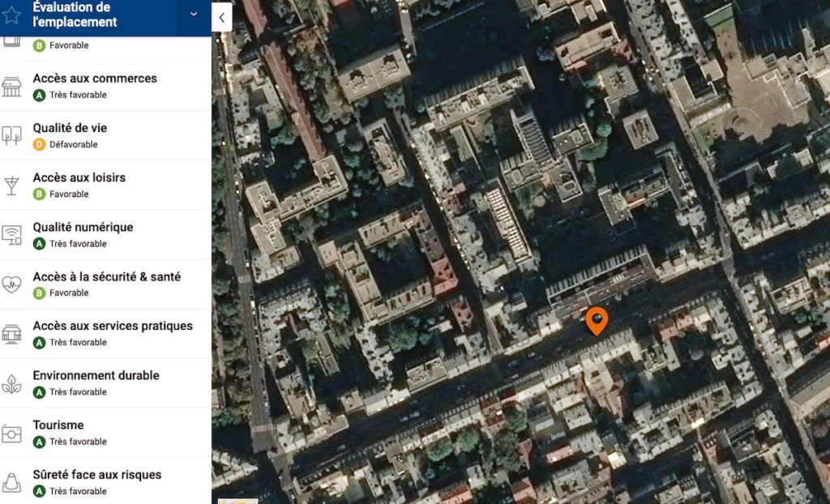830x504 pixels.
Task: Click the leaf icon for Environnement durable
Action: click(11, 384)
